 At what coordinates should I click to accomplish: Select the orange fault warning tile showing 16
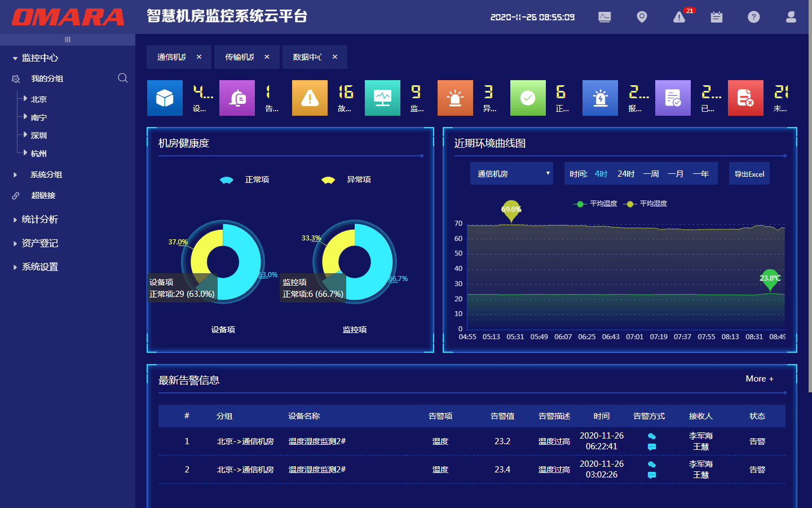(310, 98)
